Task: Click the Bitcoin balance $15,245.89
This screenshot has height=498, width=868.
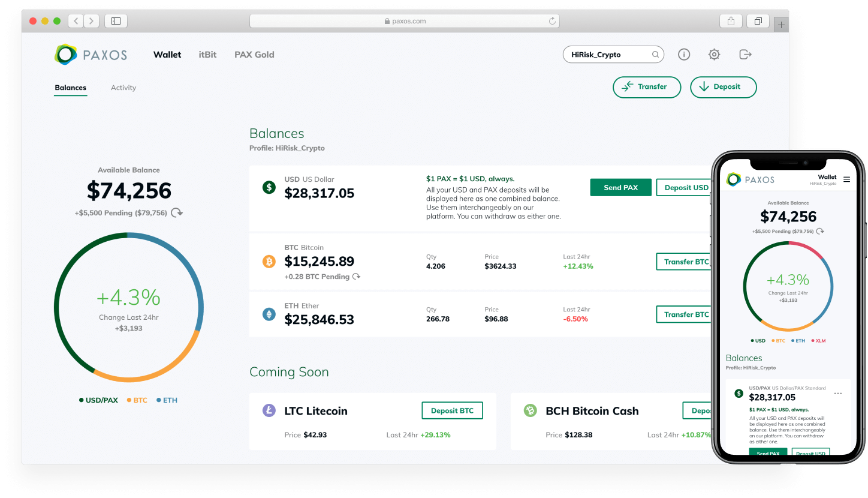Action: [x=320, y=262]
